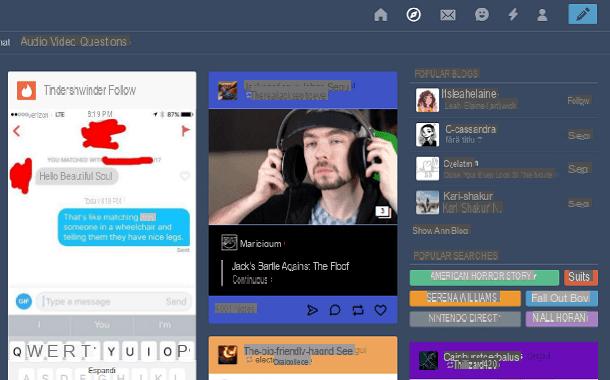The width and height of the screenshot is (610, 380).
Task: Click C-cassandra blog avatar
Action: (427, 135)
